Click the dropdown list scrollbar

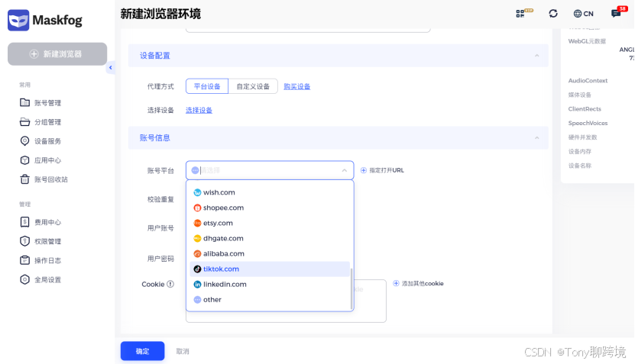click(352, 288)
